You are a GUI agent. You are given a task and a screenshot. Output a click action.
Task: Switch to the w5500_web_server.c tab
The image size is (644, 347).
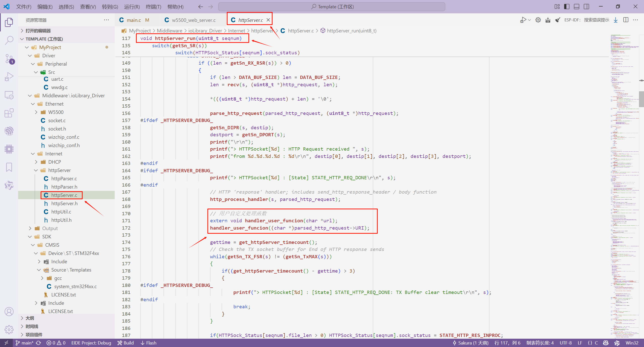pos(193,20)
